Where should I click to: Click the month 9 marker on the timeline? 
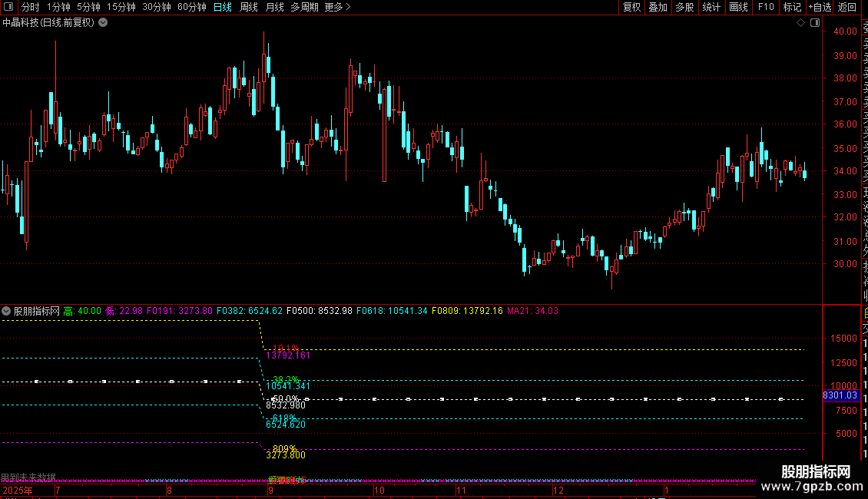tap(270, 490)
